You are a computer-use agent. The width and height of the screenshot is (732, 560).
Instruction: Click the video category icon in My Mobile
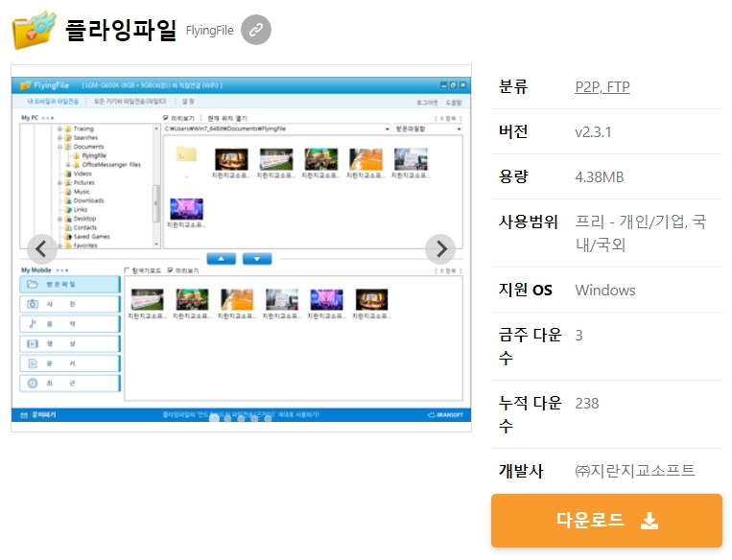[33, 344]
